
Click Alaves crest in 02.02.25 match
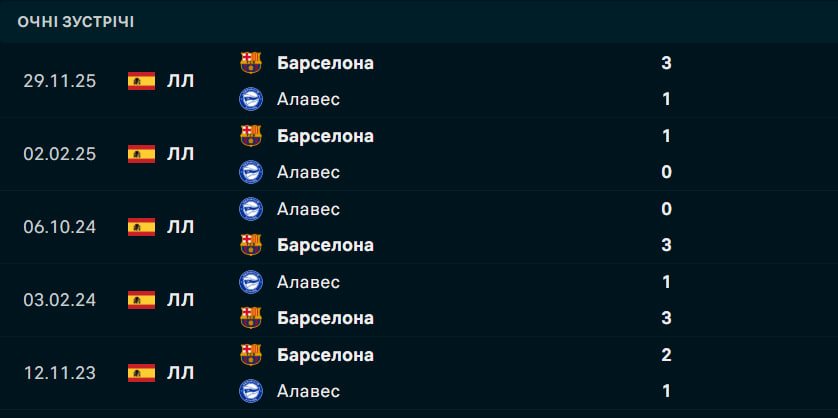pyautogui.click(x=251, y=172)
